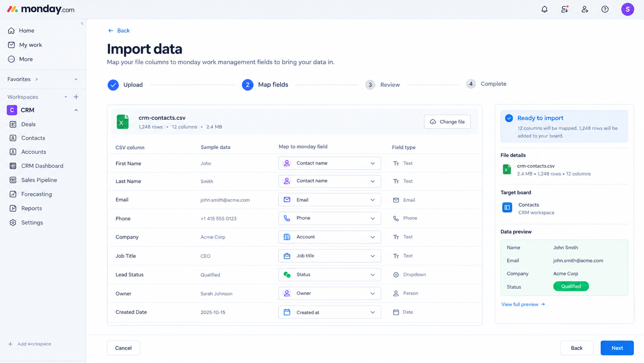The image size is (644, 363).
Task: Open My work in the sidebar
Action: click(30, 45)
